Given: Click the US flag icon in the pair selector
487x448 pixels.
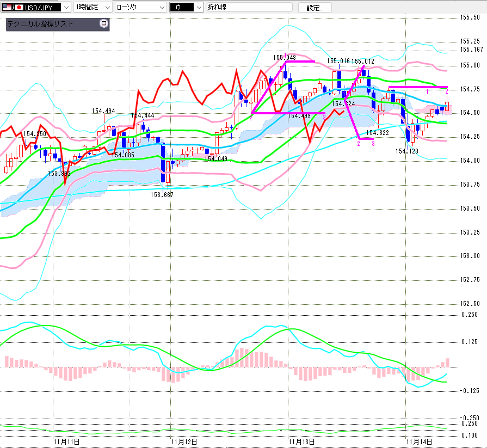Looking at the screenshot, I should coord(7,8).
